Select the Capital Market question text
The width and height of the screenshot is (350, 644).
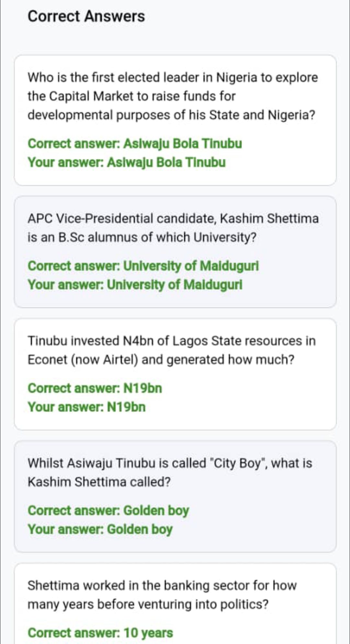click(x=173, y=96)
